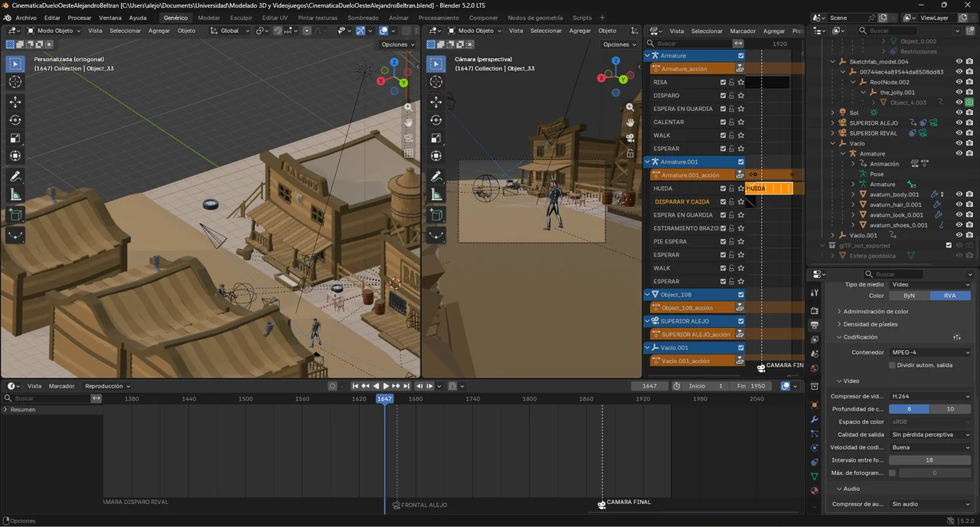Play the animation forward
The image size is (980, 527).
coord(386,386)
